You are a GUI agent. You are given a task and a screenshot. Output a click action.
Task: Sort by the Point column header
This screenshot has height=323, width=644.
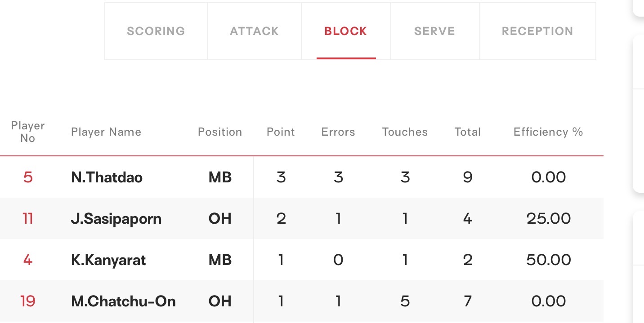[x=281, y=132]
